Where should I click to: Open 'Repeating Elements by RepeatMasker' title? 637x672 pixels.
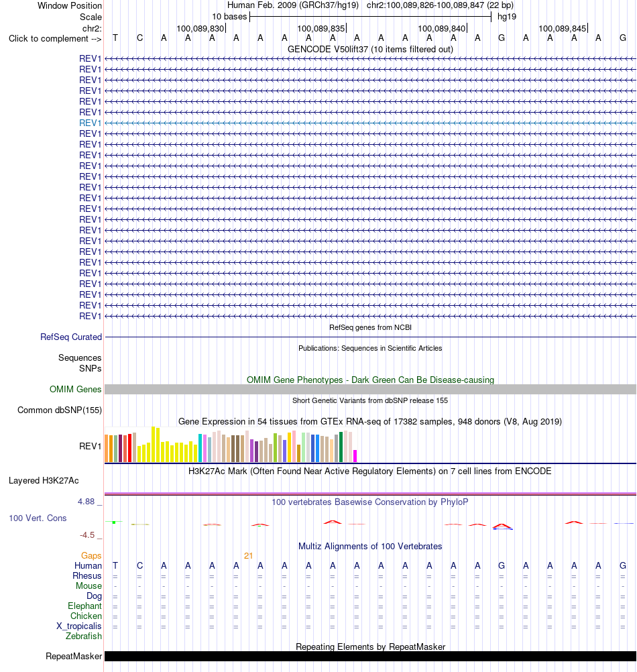[370, 647]
